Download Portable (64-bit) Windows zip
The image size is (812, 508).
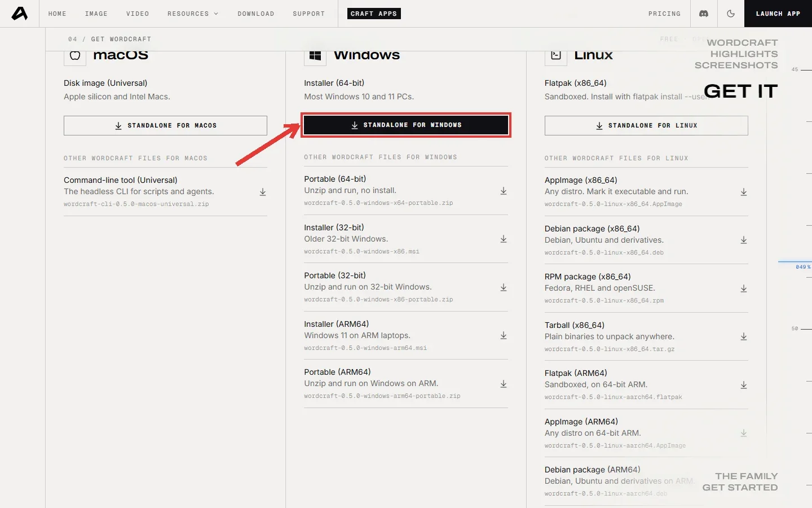tap(504, 191)
